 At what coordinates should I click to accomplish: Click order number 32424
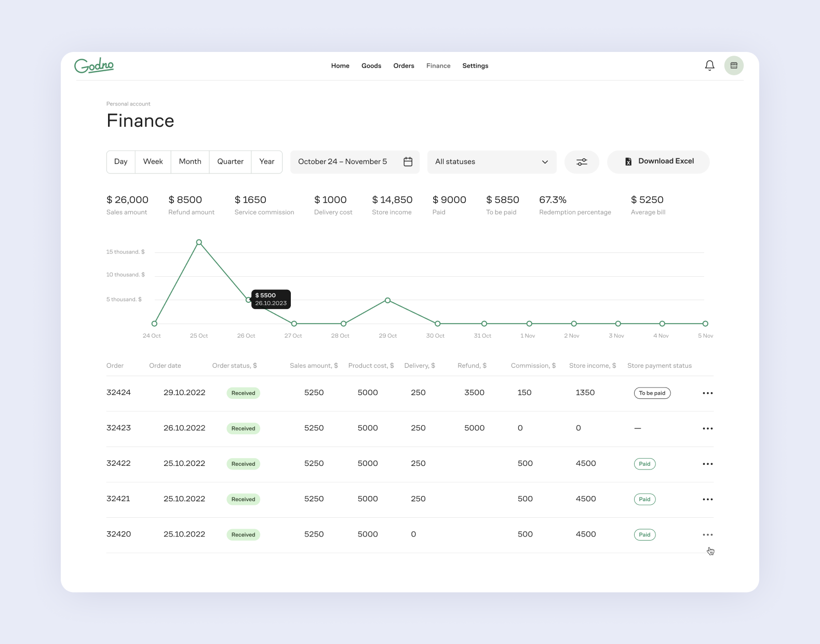(x=118, y=393)
